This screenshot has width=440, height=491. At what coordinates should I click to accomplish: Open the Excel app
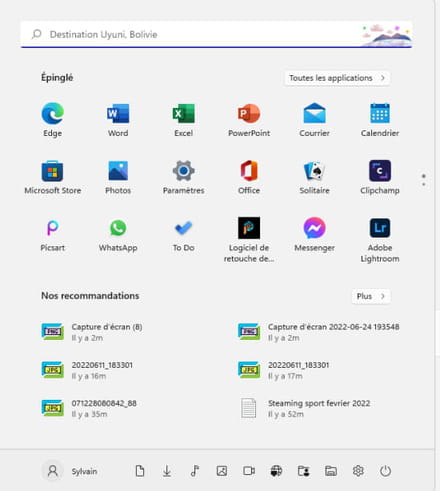(183, 120)
